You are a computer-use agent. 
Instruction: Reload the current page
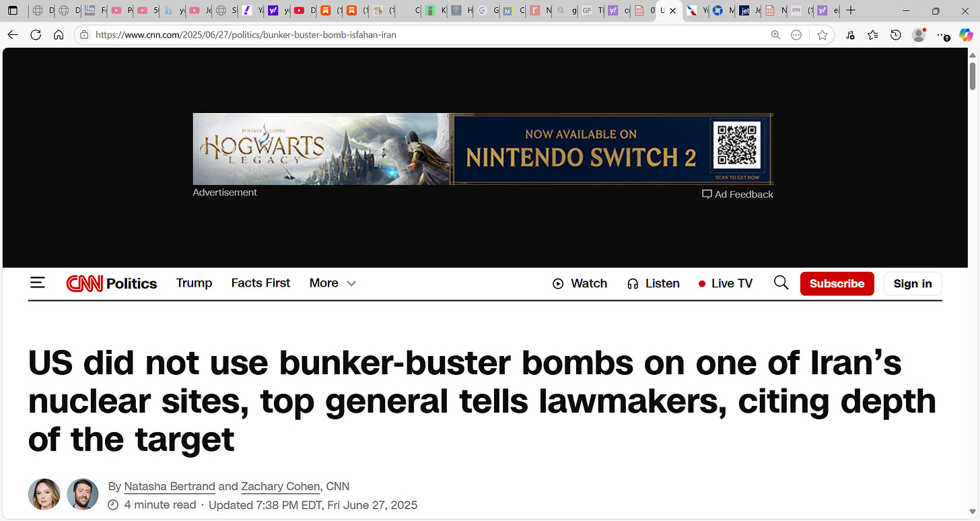[36, 35]
